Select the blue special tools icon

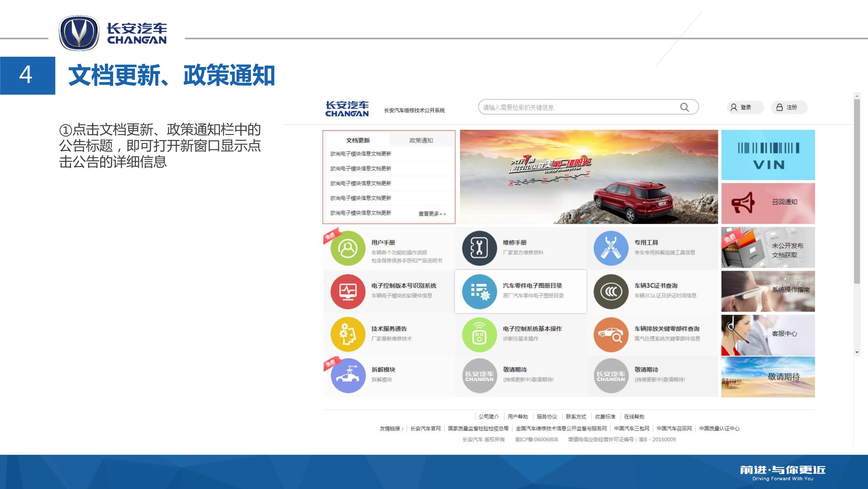[611, 248]
